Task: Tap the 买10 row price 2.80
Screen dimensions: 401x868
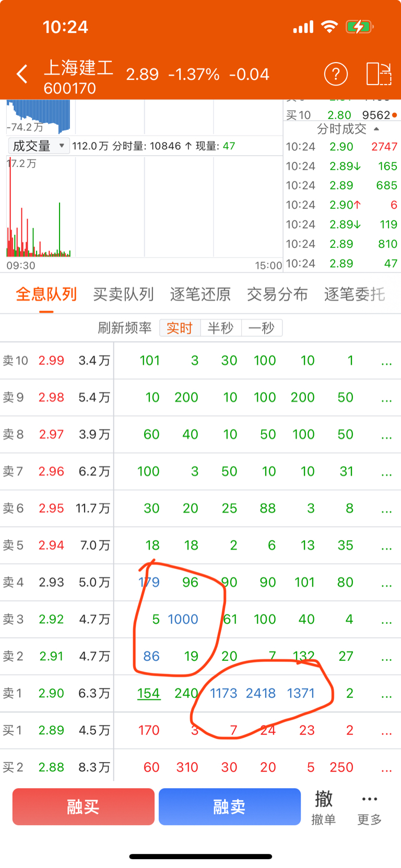Action: pos(339,115)
